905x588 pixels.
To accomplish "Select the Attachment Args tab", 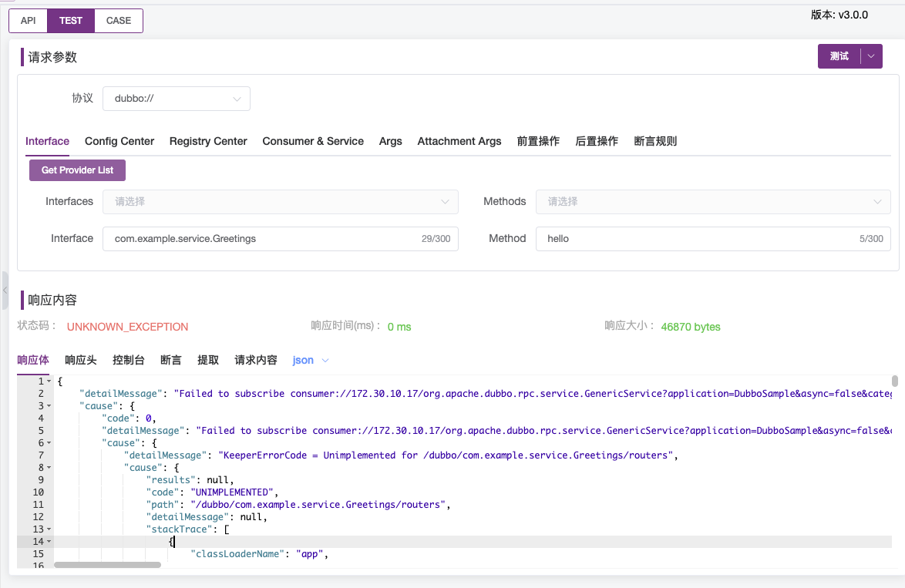I will tap(459, 141).
